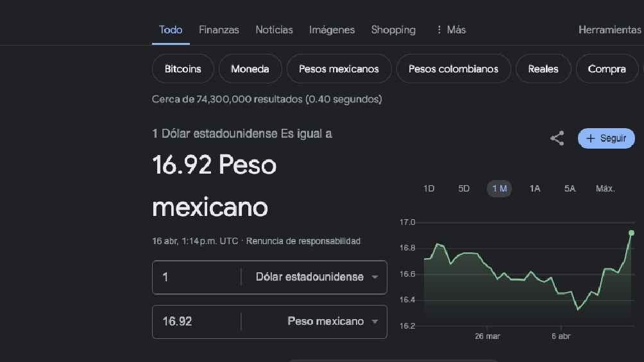Open the Más three-dot menu
The image size is (644, 362).
(x=450, y=29)
